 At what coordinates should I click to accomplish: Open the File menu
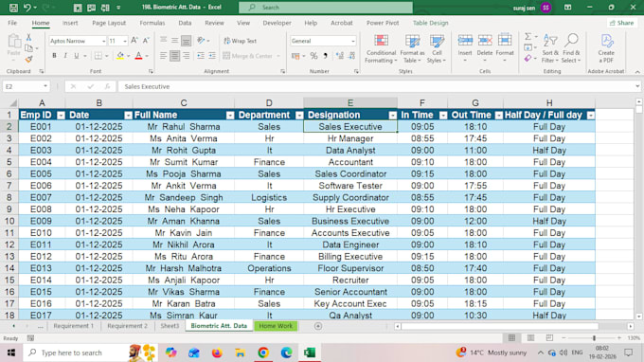tap(12, 23)
